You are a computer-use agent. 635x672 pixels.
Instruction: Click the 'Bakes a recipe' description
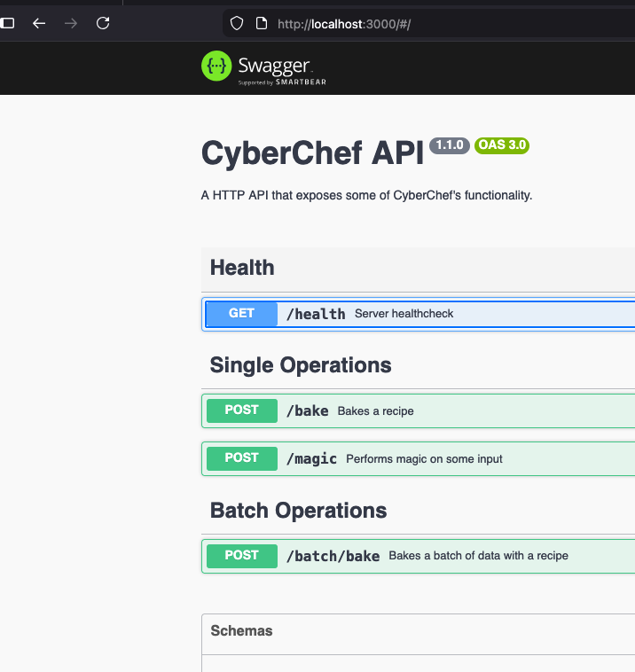point(376,411)
